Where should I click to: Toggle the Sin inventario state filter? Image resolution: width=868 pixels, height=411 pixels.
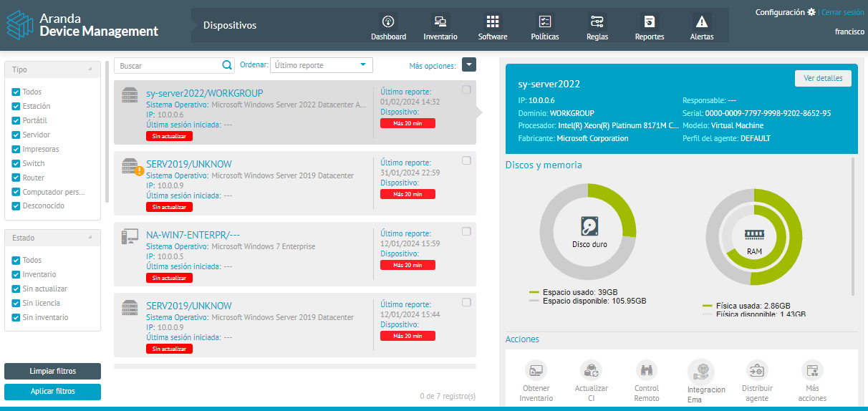pyautogui.click(x=16, y=318)
